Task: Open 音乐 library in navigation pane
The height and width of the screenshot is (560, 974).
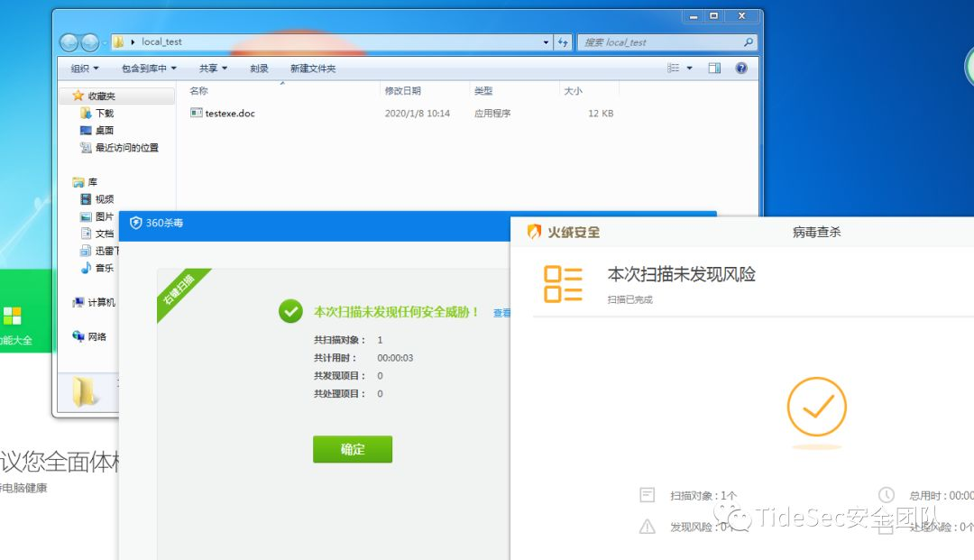Action: [105, 268]
